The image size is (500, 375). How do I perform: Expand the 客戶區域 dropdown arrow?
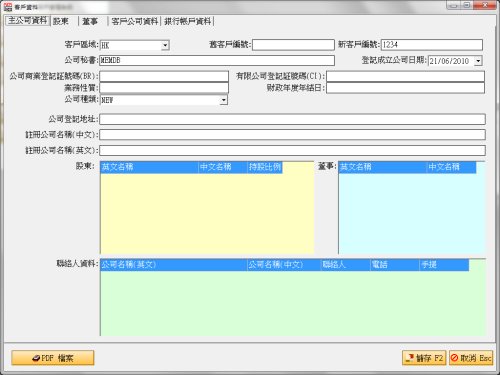tap(165, 45)
